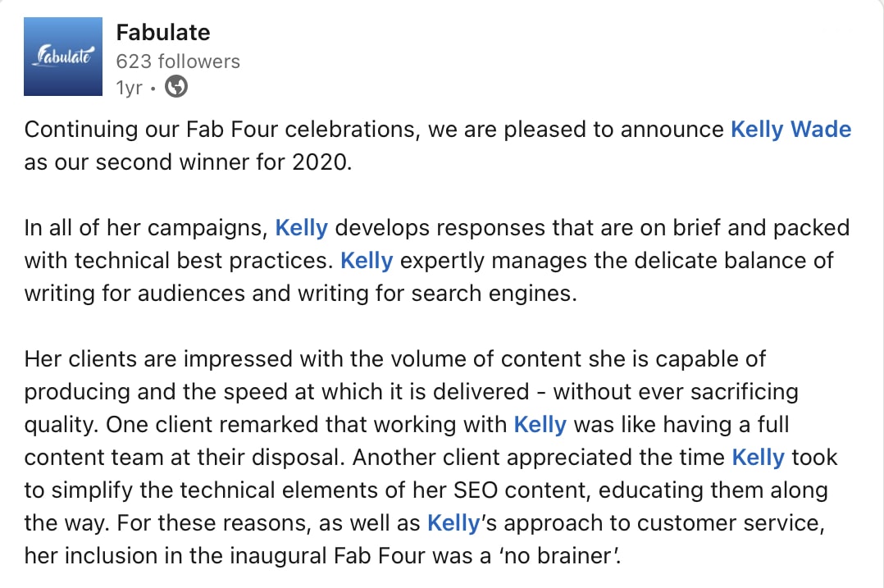Click "Kelly" in "working with Kelly"
The width and height of the screenshot is (884, 588).
click(540, 424)
